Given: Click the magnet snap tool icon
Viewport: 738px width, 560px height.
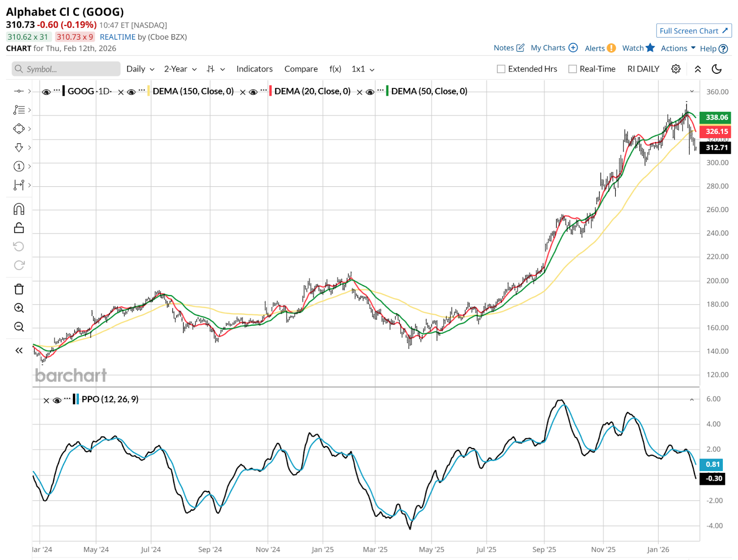Looking at the screenshot, I should click(x=19, y=209).
